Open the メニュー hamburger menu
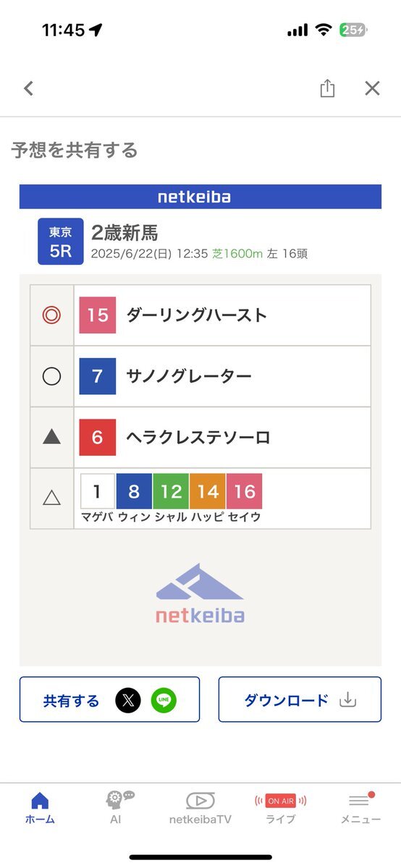401x868 pixels. click(x=360, y=808)
